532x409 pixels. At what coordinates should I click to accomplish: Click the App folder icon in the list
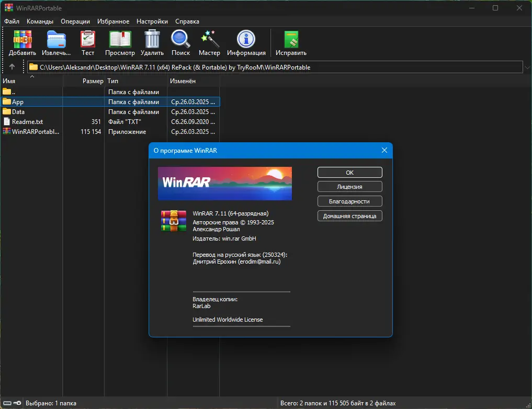point(7,101)
